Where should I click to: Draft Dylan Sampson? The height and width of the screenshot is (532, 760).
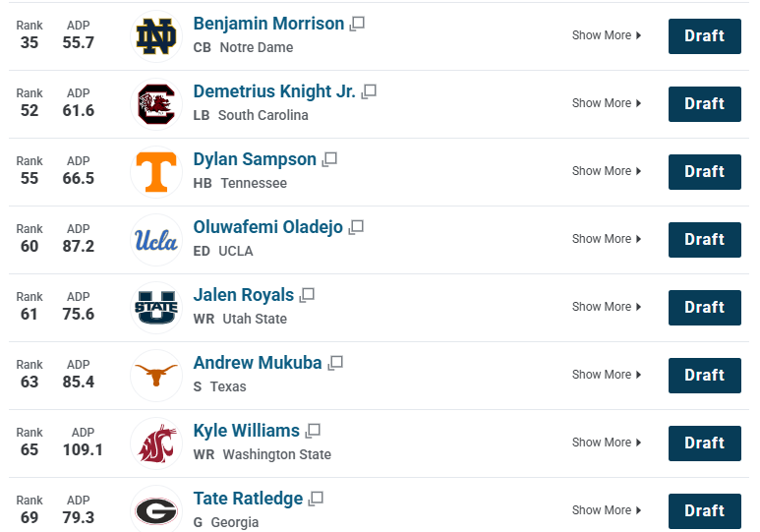click(704, 172)
